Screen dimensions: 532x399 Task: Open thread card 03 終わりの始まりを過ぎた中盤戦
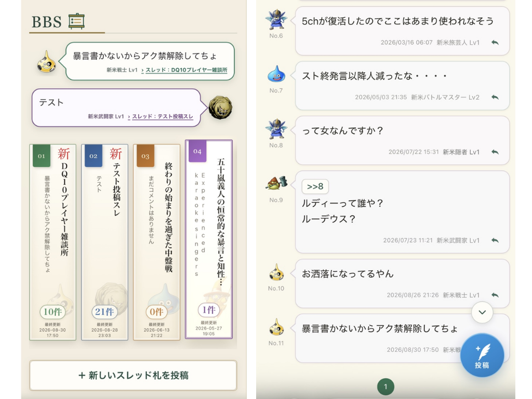click(156, 242)
